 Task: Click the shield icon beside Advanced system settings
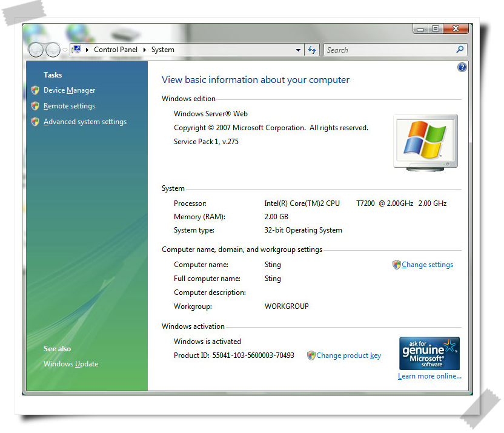(35, 121)
